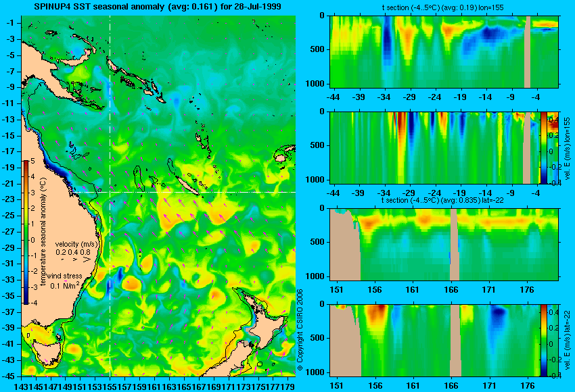This screenshot has width=575, height=392.
Task: Click the '176' tick under lat=-22 velocity section
Action: [528, 386]
